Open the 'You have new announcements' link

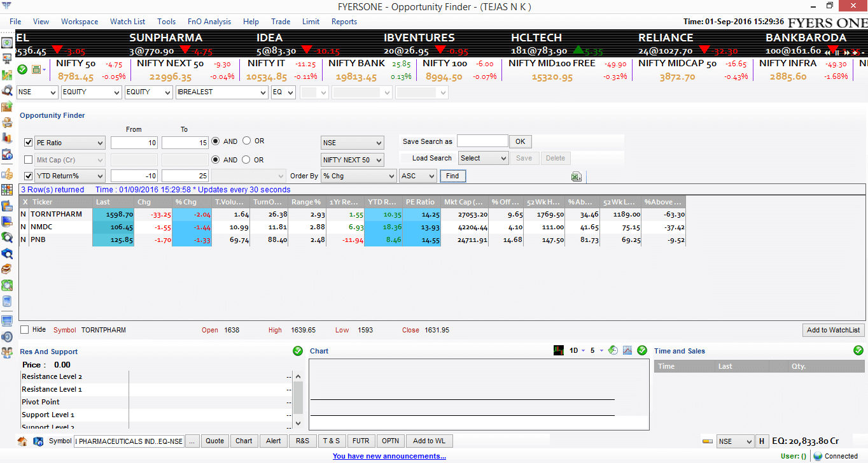(x=389, y=456)
